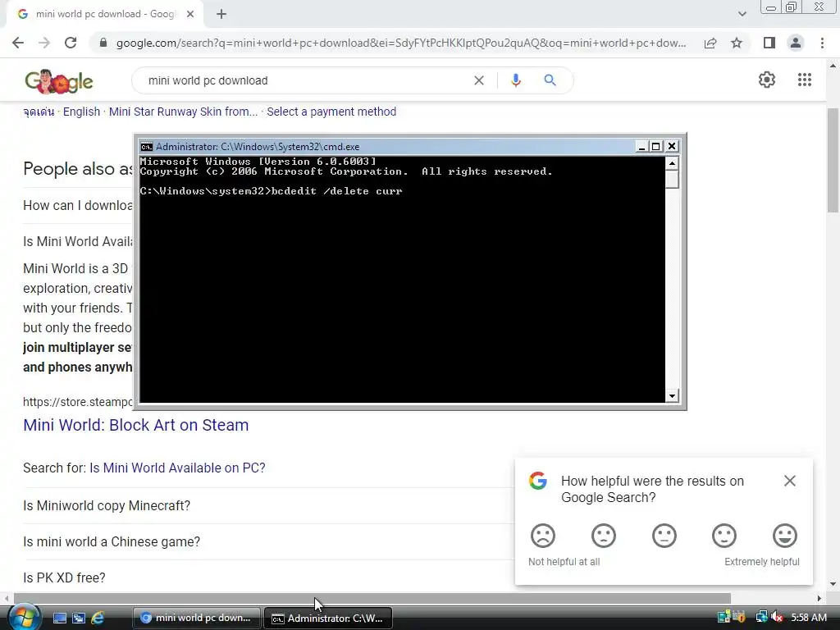Click the cmd window system menu icon
The width and height of the screenshot is (840, 630).
click(x=146, y=147)
